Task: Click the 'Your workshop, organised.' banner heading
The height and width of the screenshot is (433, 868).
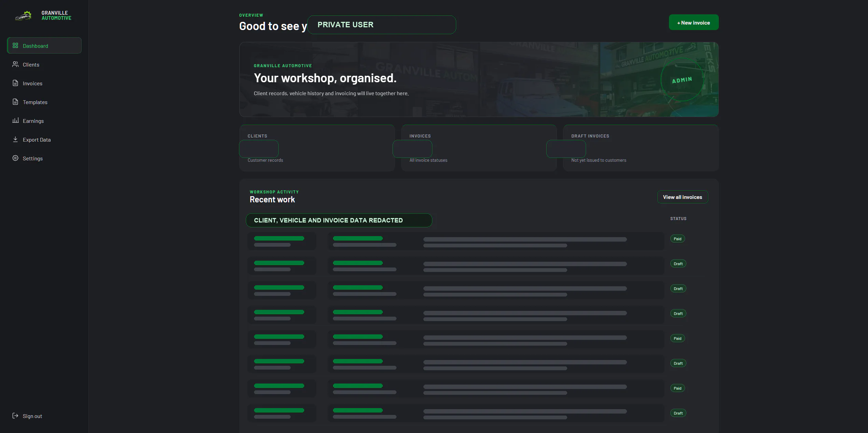Action: point(325,78)
